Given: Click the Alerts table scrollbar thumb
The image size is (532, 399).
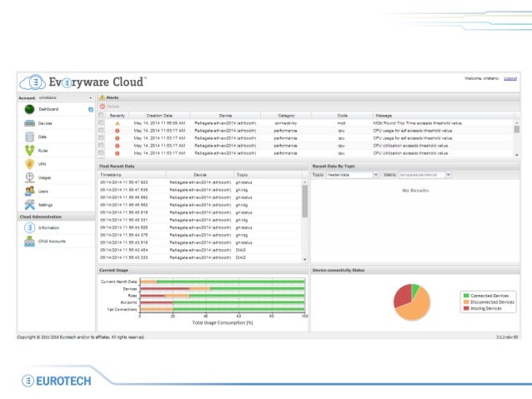Looking at the screenshot, I should (x=517, y=129).
